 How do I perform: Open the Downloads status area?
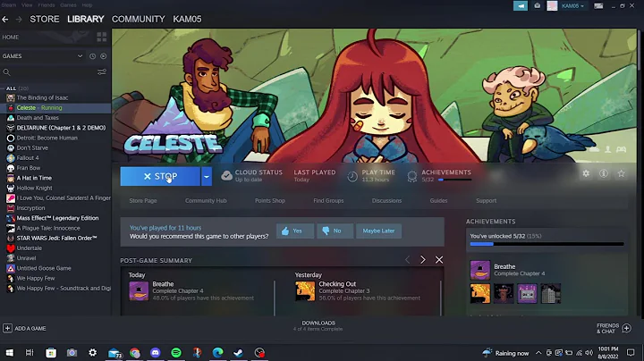318,326
